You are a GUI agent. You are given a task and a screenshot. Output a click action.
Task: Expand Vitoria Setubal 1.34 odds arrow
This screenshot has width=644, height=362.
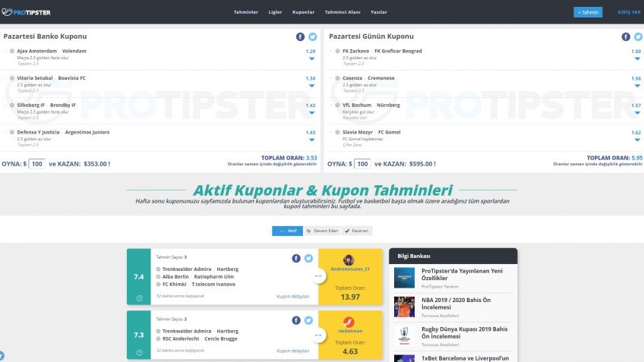tap(311, 86)
